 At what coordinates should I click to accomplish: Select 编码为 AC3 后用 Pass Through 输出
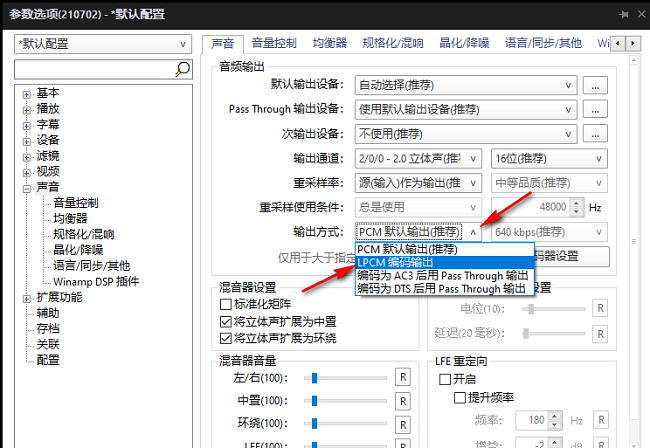[x=445, y=275]
